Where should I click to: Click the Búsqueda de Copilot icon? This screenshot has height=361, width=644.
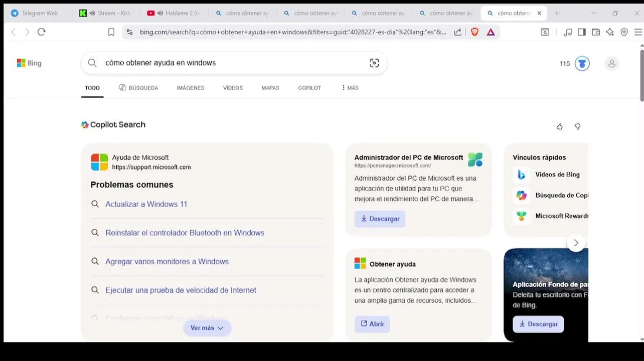(522, 196)
